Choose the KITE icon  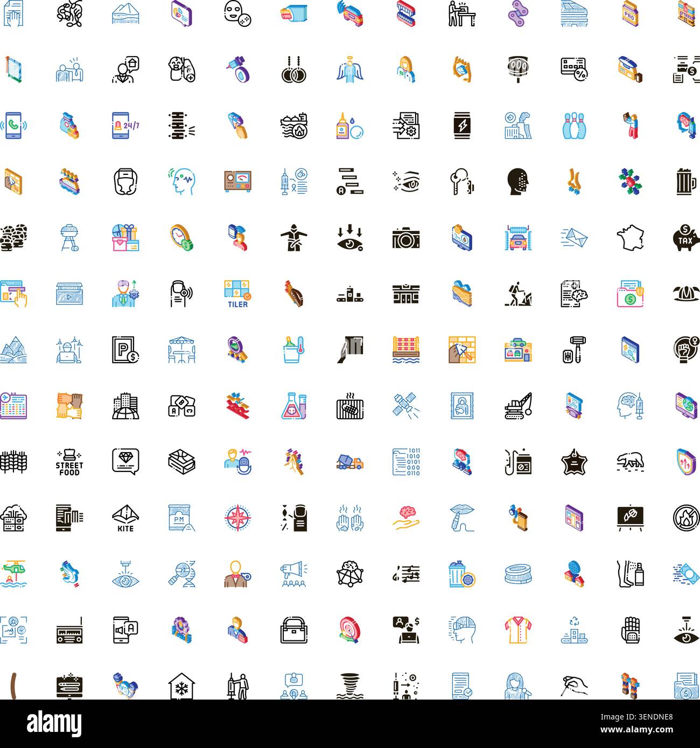pos(126,518)
